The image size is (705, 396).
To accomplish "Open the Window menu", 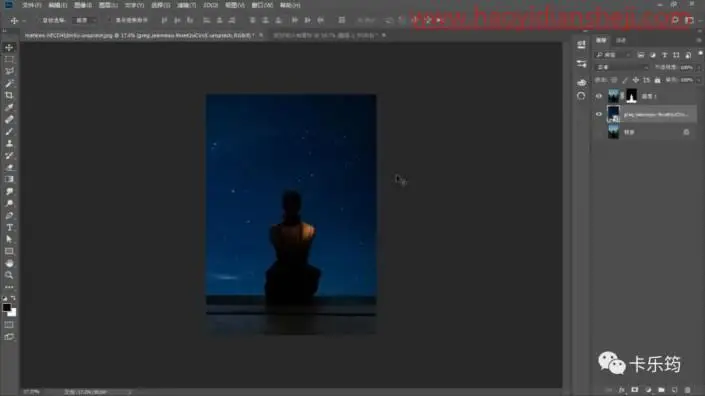I will tap(262, 5).
